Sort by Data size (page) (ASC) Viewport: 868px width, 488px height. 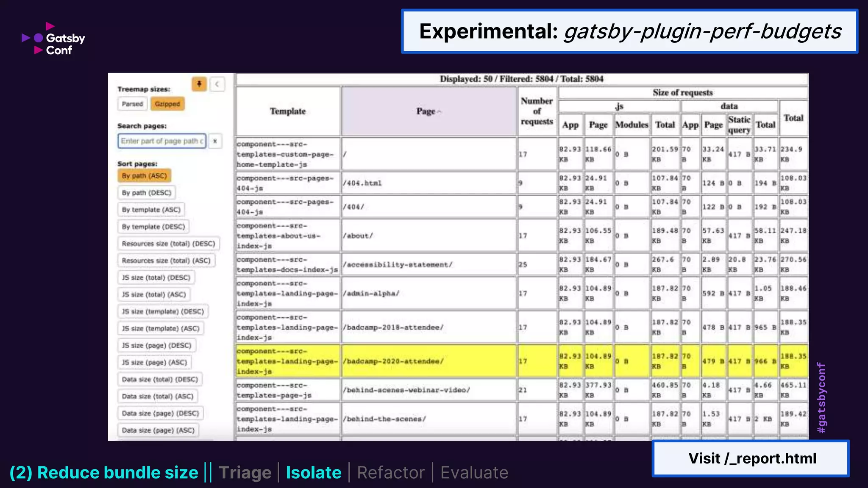158,430
